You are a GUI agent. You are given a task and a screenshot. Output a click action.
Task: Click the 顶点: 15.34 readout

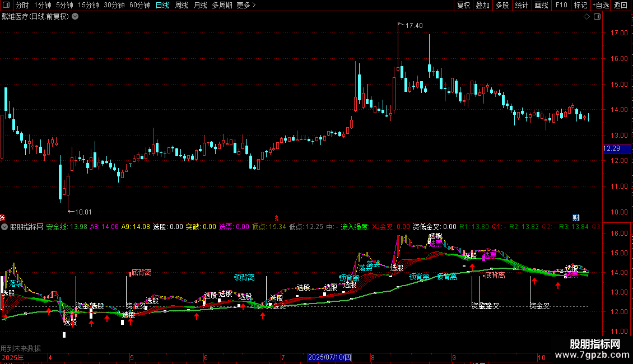(269, 227)
